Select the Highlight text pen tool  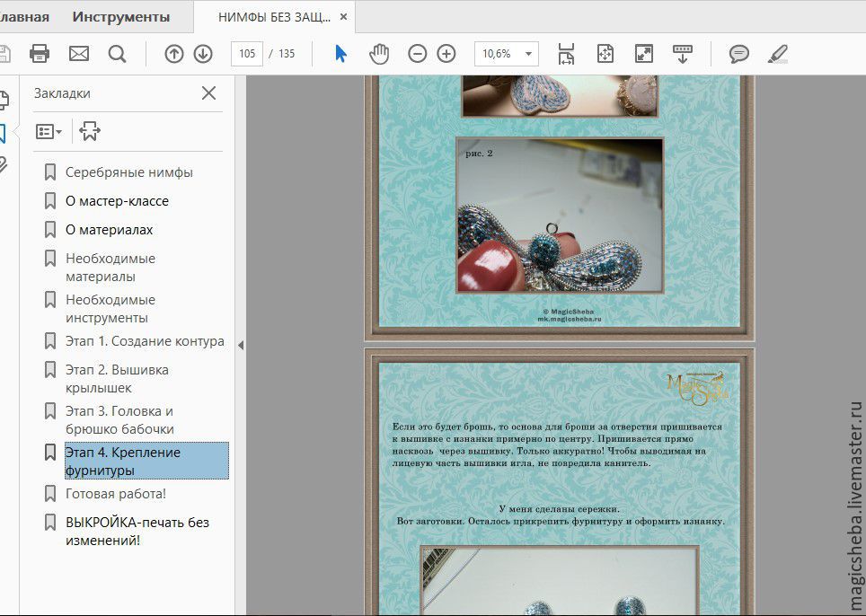coord(778,54)
